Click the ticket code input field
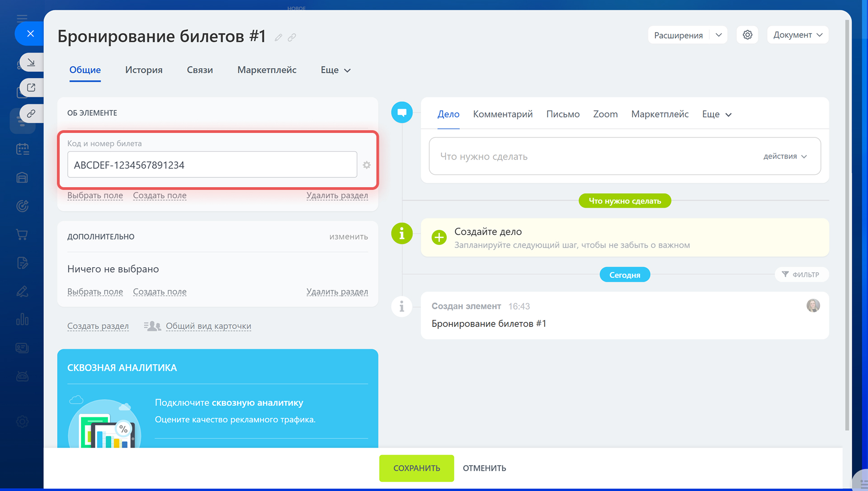868x491 pixels. [212, 165]
